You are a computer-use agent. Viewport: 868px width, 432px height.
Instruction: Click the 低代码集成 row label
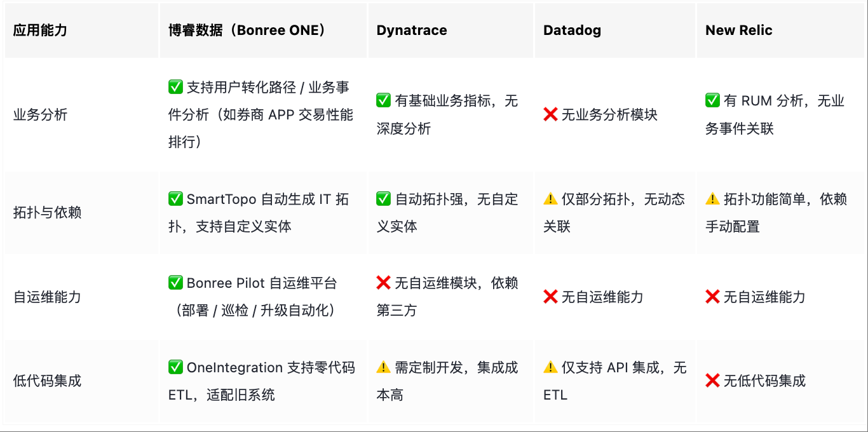48,381
